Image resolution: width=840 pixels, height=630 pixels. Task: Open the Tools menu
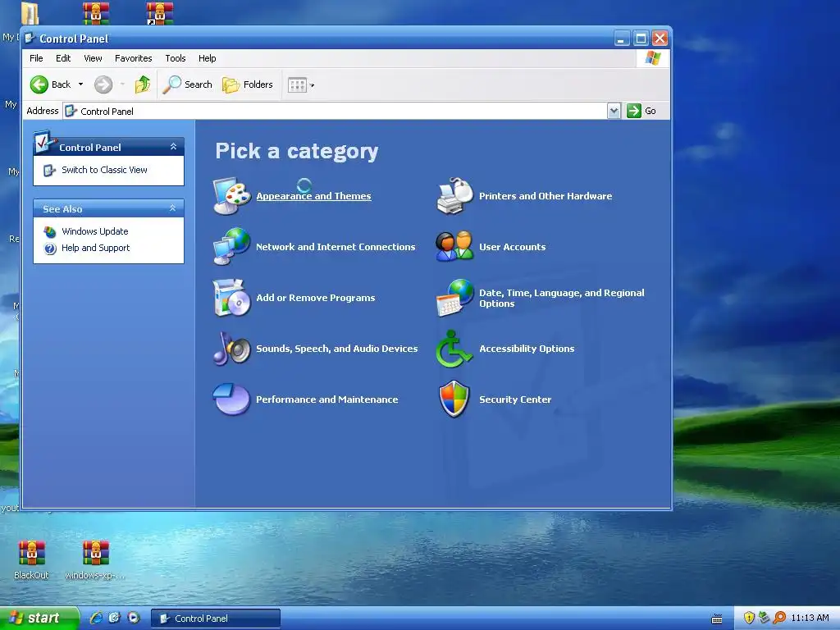tap(176, 58)
